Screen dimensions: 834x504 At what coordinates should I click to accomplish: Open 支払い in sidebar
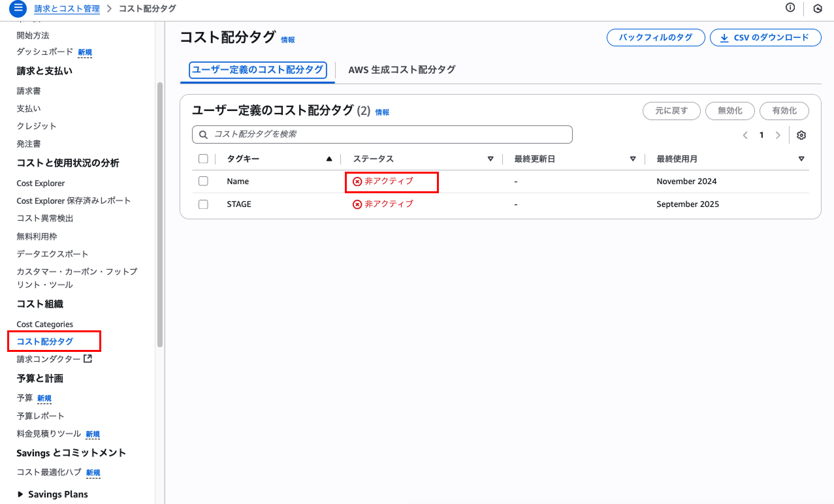[x=29, y=108]
